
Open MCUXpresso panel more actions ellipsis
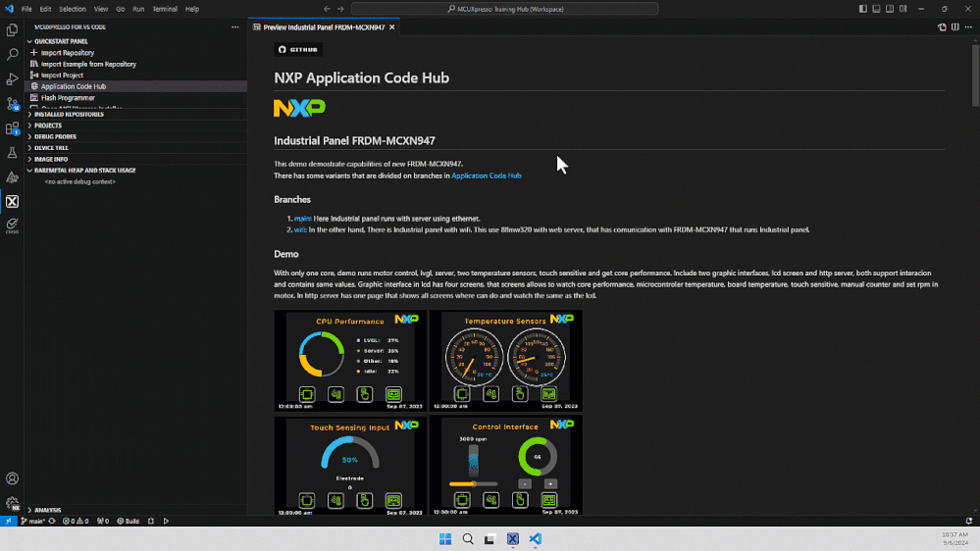235,26
